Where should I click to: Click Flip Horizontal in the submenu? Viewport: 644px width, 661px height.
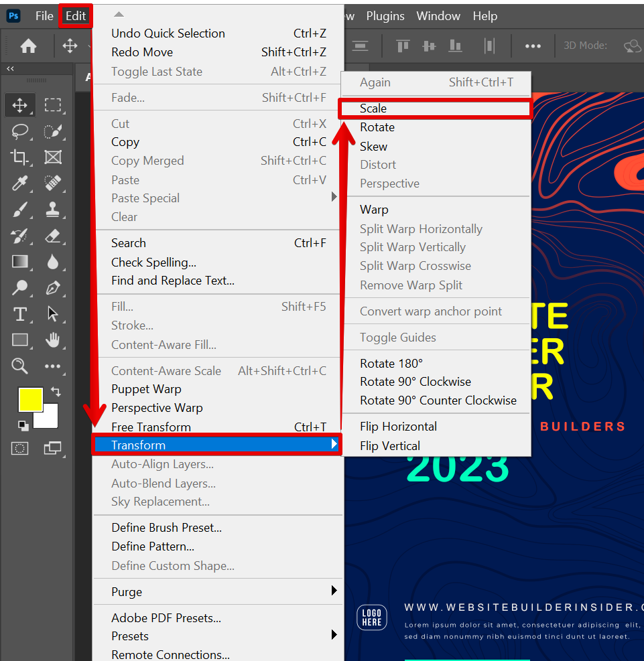pyautogui.click(x=398, y=427)
